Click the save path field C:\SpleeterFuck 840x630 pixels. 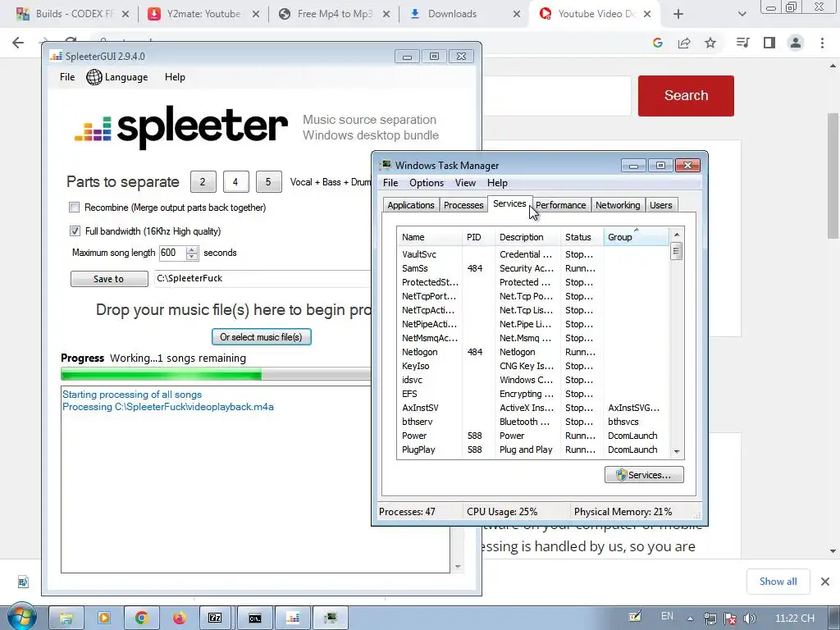(262, 279)
